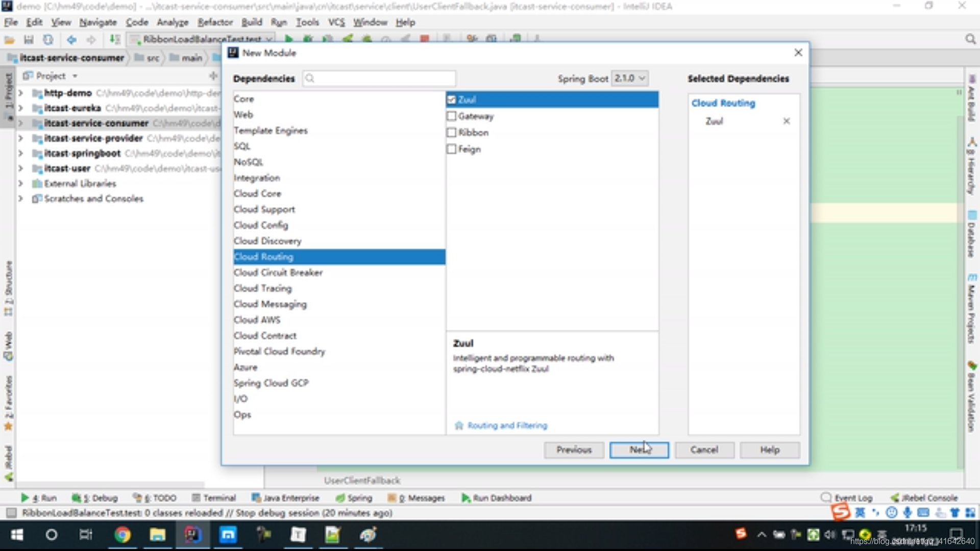Click the Build project toolbar icon

click(x=115, y=40)
